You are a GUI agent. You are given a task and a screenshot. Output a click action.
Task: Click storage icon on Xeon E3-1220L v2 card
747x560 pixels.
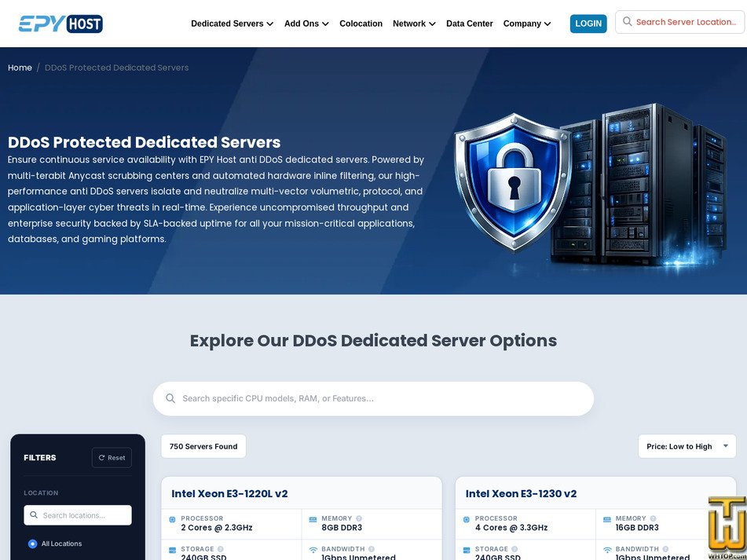pyautogui.click(x=173, y=550)
